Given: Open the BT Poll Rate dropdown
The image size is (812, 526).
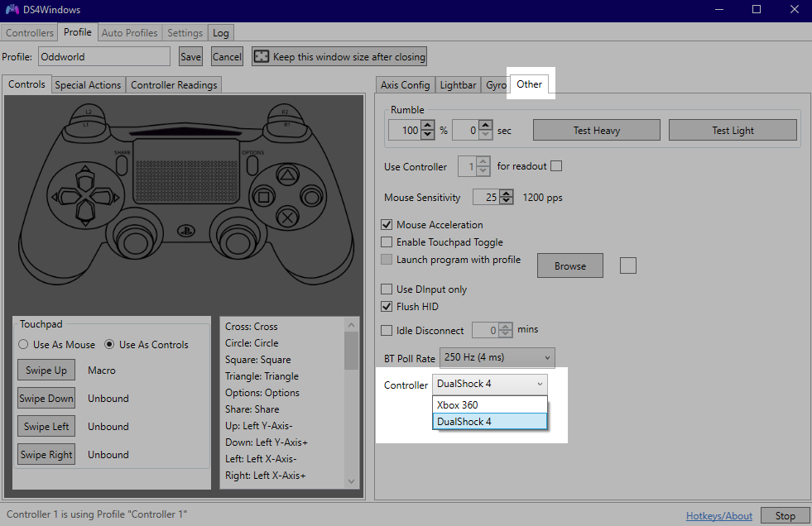Looking at the screenshot, I should [x=497, y=357].
